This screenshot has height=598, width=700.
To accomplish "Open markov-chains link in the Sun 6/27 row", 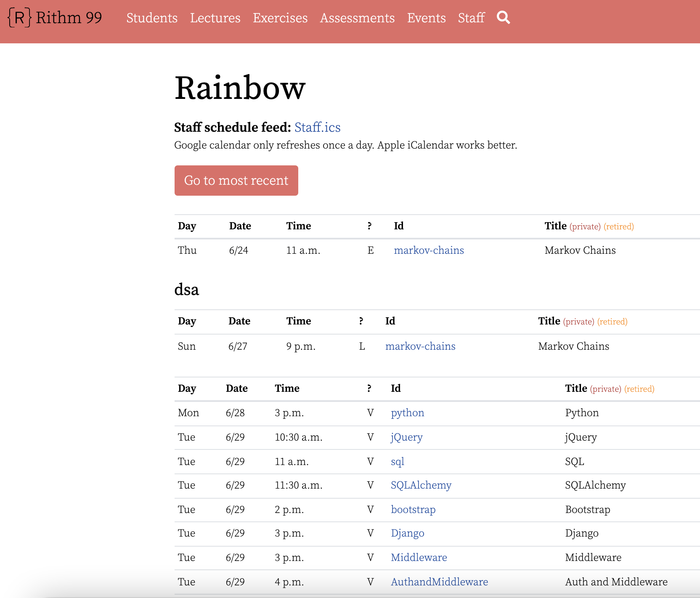I will [420, 346].
